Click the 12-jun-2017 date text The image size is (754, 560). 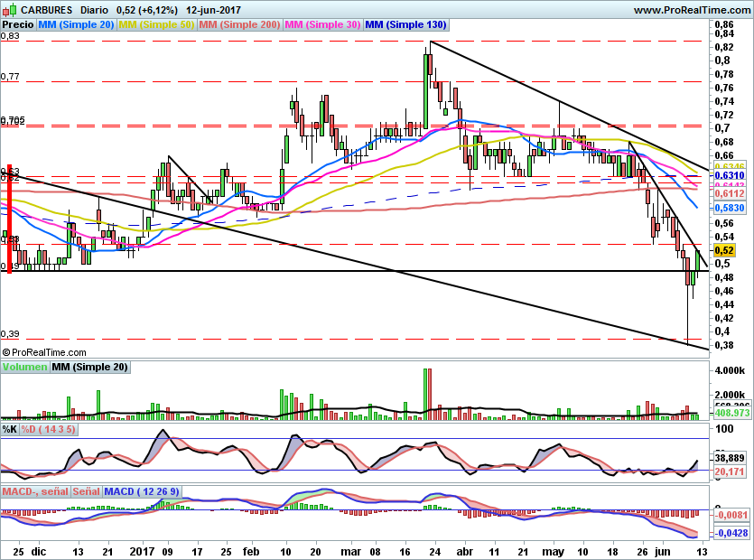213,10
